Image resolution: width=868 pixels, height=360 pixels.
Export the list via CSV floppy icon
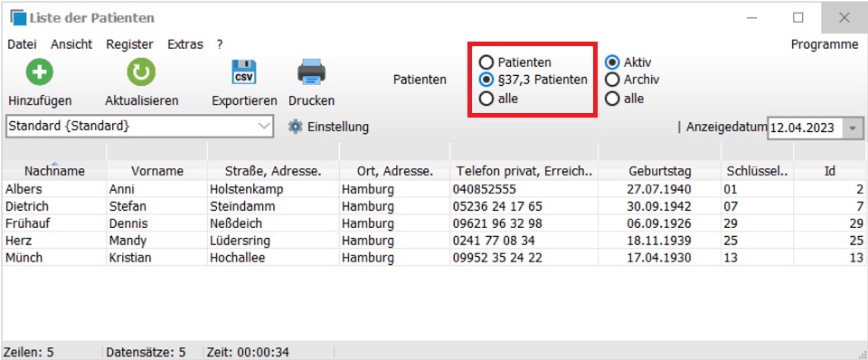coord(243,72)
